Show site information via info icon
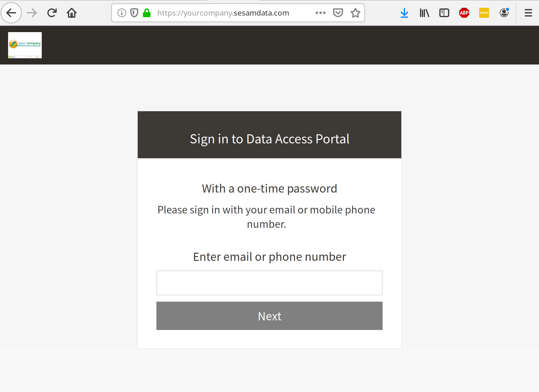The width and height of the screenshot is (539, 392). pyautogui.click(x=122, y=13)
